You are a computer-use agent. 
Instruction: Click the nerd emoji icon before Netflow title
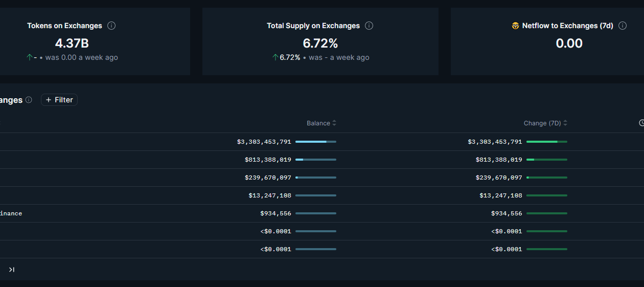pyautogui.click(x=515, y=26)
